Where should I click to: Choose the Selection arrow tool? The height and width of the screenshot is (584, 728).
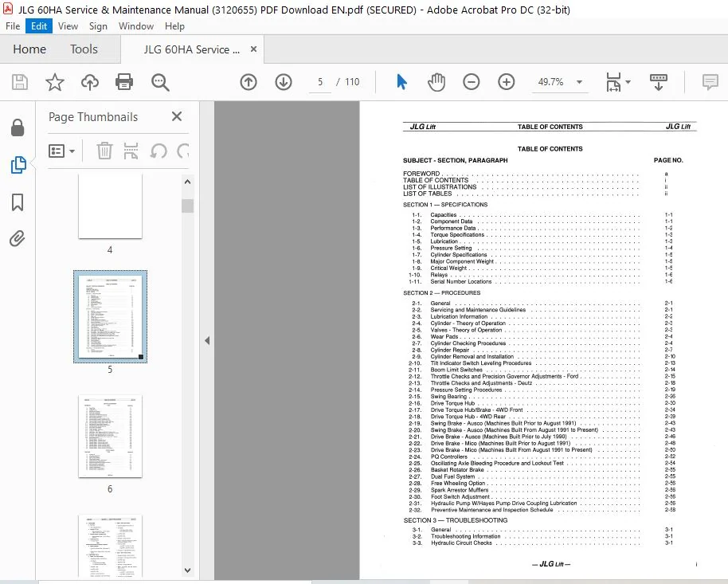pyautogui.click(x=401, y=82)
